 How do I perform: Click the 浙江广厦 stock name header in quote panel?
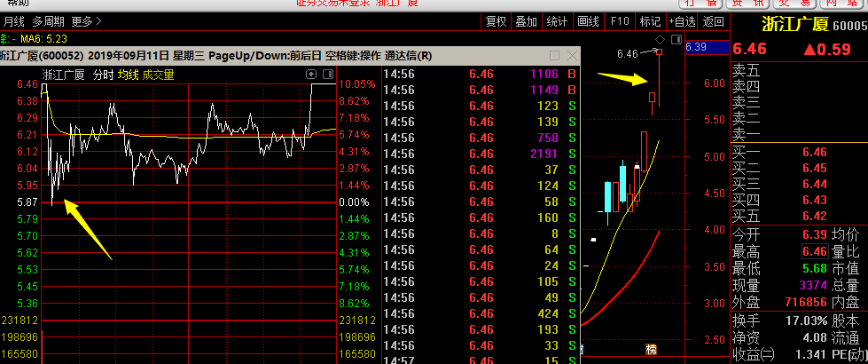click(x=795, y=25)
